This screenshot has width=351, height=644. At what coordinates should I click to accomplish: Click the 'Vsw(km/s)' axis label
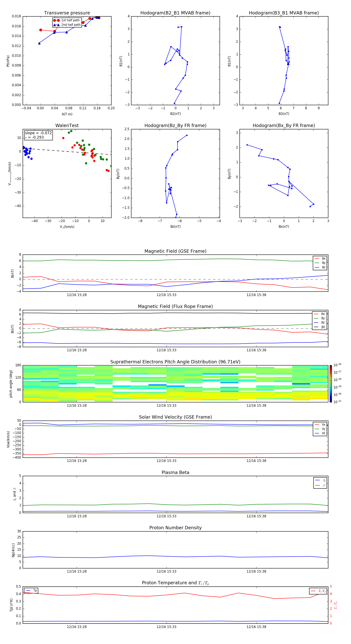8,439
